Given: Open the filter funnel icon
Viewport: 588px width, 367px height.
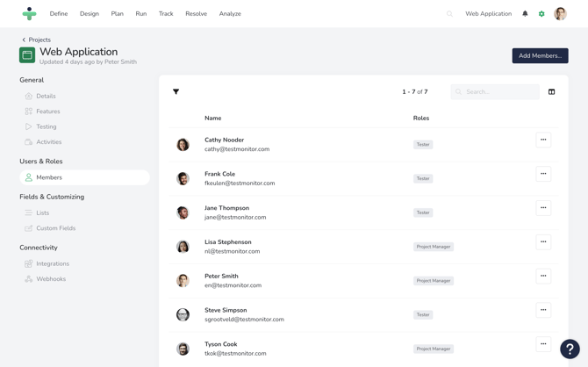Looking at the screenshot, I should (176, 91).
